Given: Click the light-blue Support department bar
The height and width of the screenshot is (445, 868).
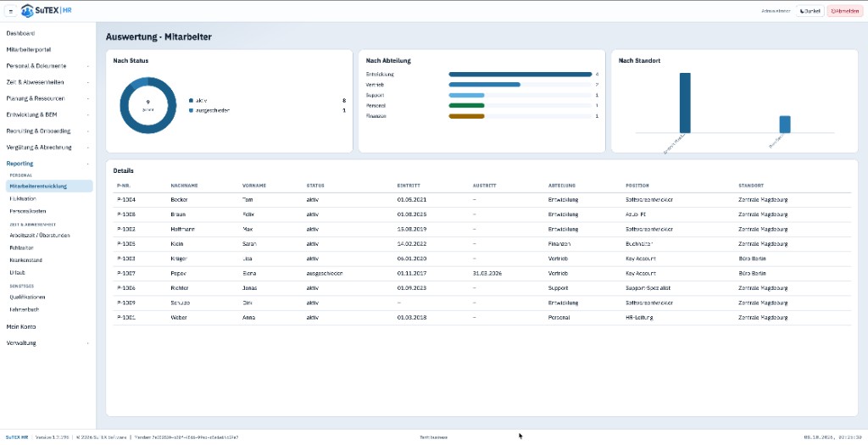Looking at the screenshot, I should click(x=467, y=95).
